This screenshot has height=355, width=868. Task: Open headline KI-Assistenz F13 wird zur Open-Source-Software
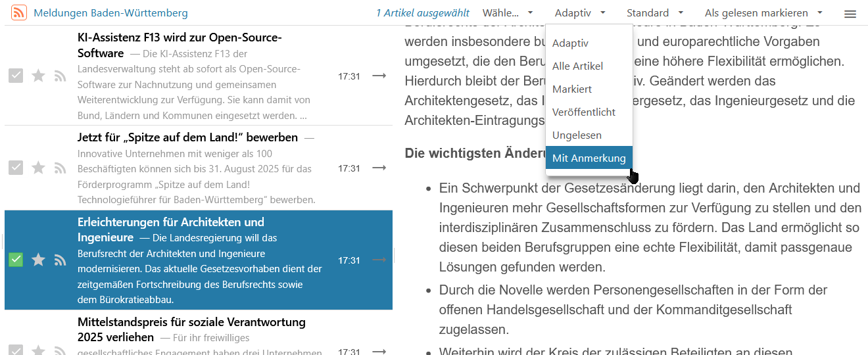[x=180, y=45]
